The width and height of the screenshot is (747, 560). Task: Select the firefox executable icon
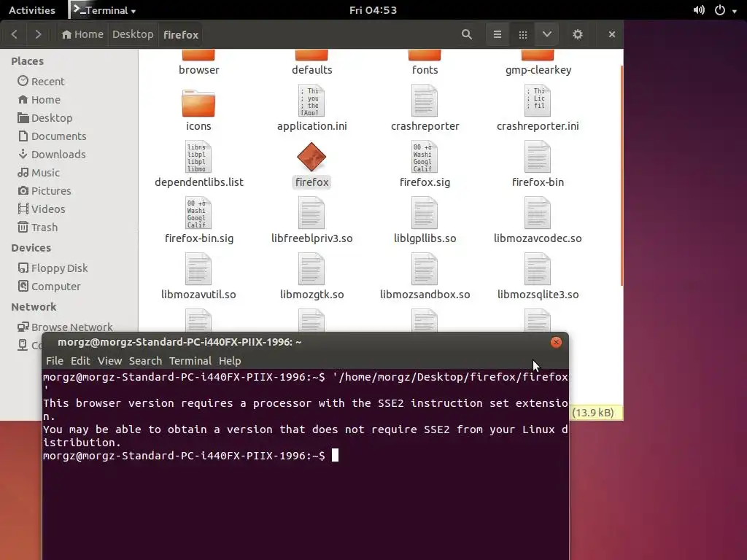pos(311,157)
